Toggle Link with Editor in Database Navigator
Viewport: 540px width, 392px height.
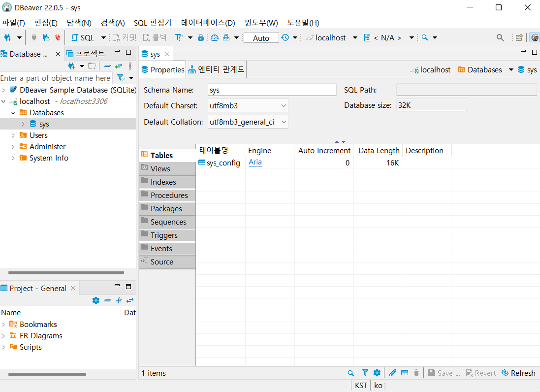point(119,66)
